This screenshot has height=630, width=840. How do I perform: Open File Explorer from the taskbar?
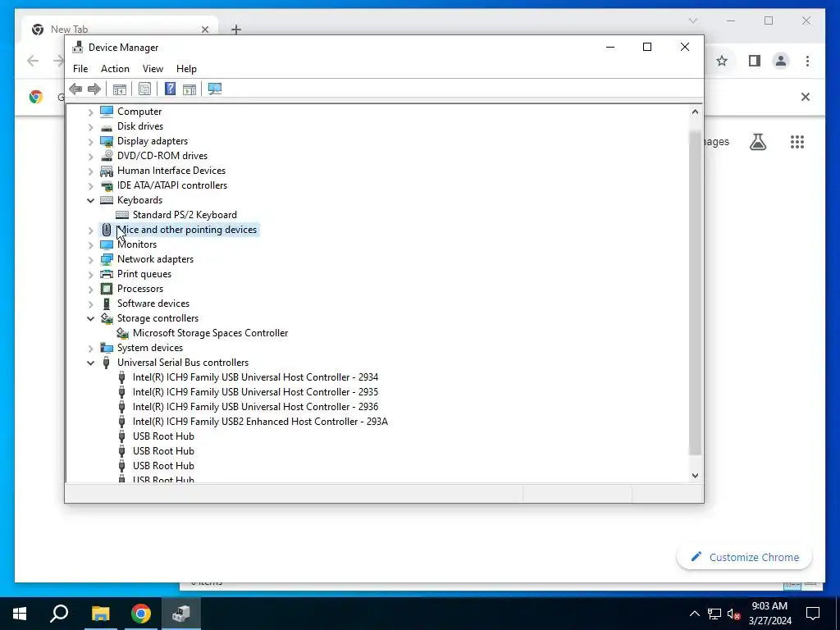coord(101,614)
